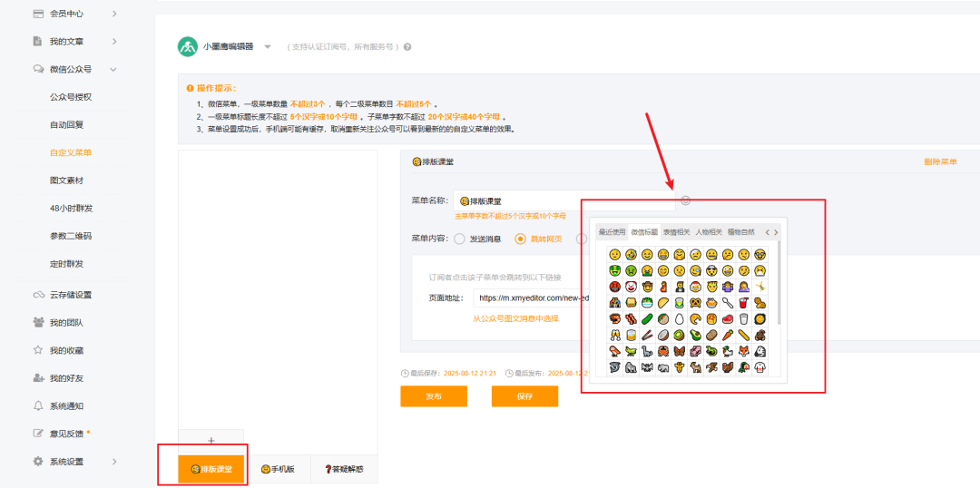980x488 pixels.
Task: Insert the shark emoji
Action: [614, 368]
